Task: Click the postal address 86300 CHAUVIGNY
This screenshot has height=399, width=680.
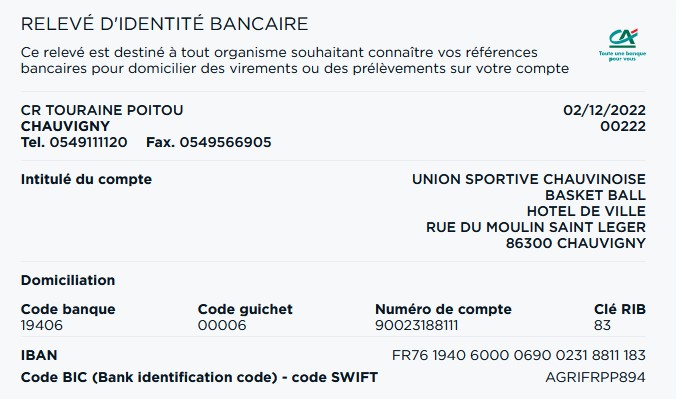Action: coord(575,243)
